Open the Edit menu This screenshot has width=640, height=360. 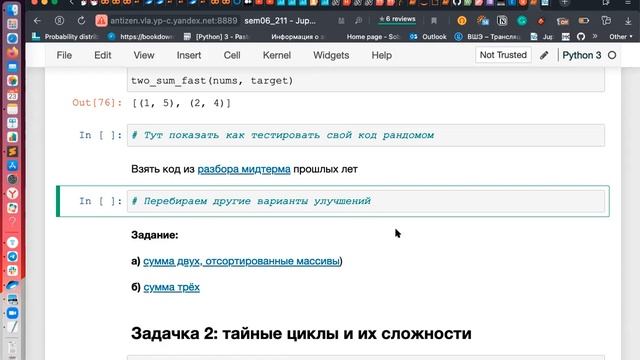click(x=102, y=55)
